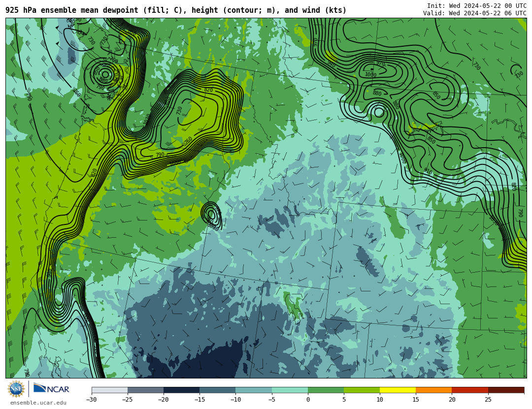
Task: Pick the 15 to 20 orange swatch
Action: pos(434,390)
